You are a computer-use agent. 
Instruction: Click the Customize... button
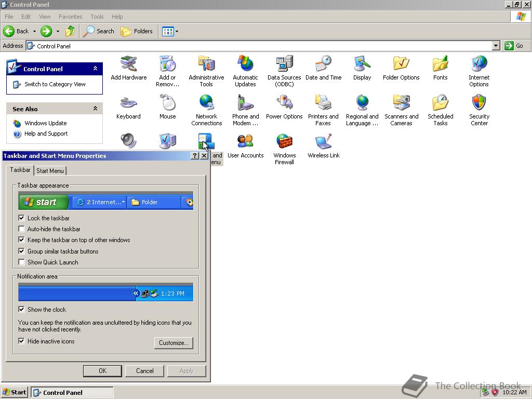pos(174,343)
